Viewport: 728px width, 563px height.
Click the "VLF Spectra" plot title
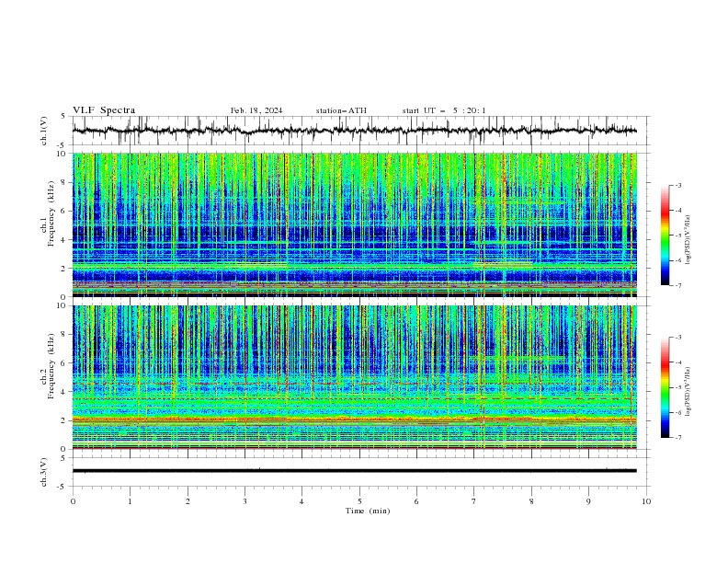104,110
